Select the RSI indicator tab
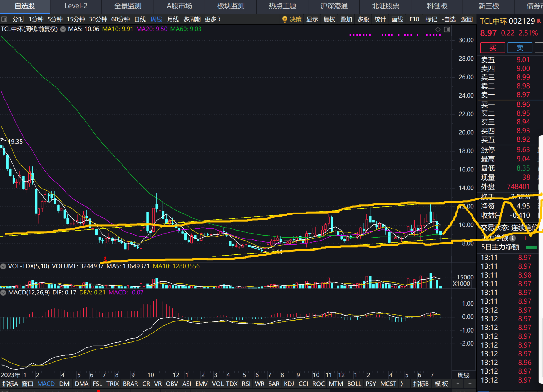The width and height of the screenshot is (543, 392). point(246,384)
